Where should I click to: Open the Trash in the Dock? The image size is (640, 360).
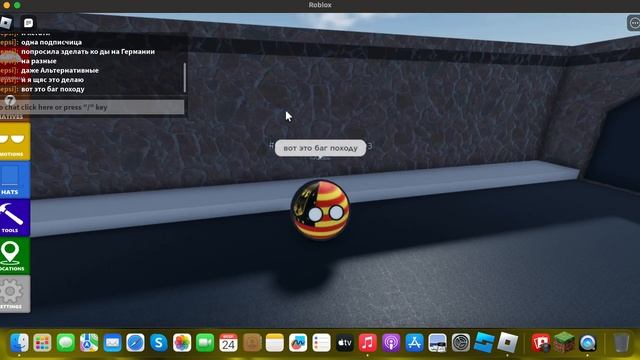(x=621, y=342)
